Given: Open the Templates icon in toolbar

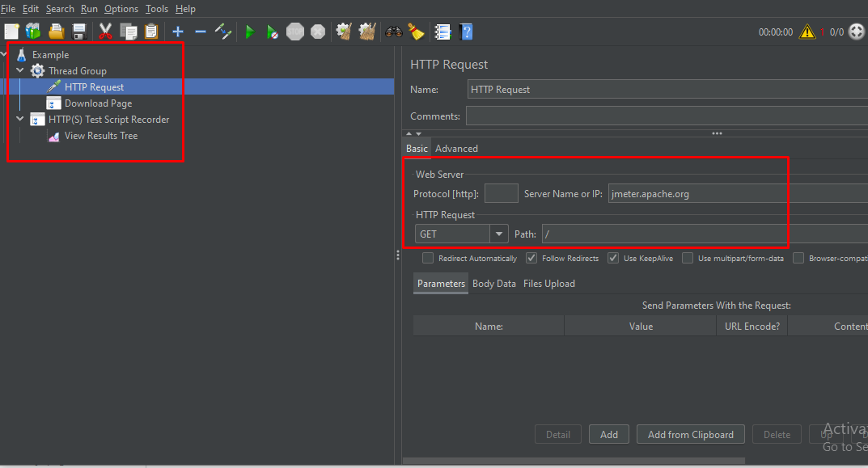Looking at the screenshot, I should pos(34,32).
